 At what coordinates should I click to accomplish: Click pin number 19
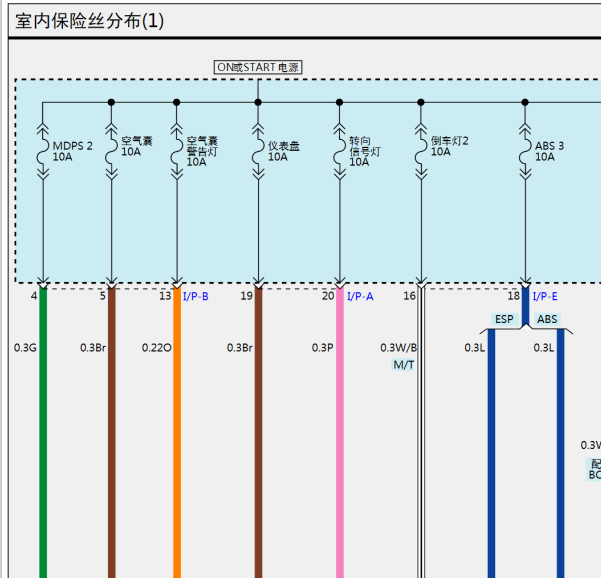point(246,296)
